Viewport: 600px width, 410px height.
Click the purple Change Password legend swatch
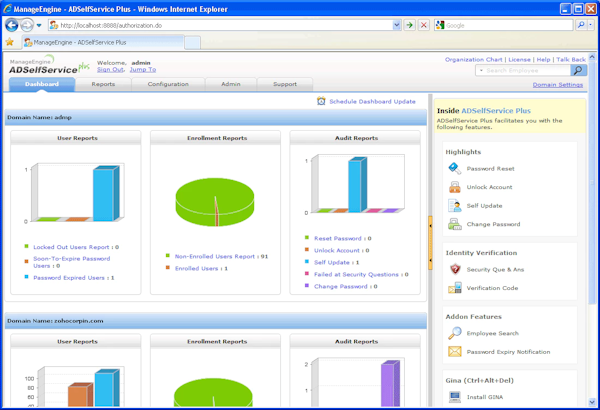pos(307,286)
